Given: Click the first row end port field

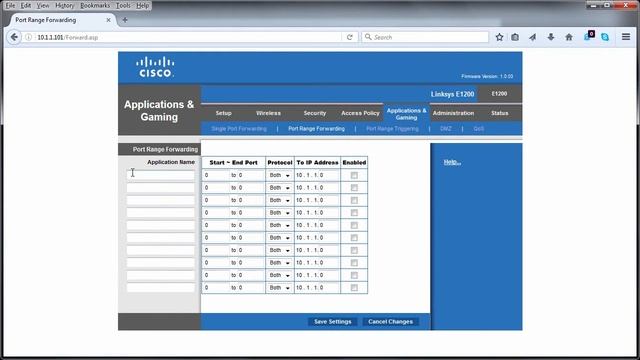Looking at the screenshot, I should [250, 175].
